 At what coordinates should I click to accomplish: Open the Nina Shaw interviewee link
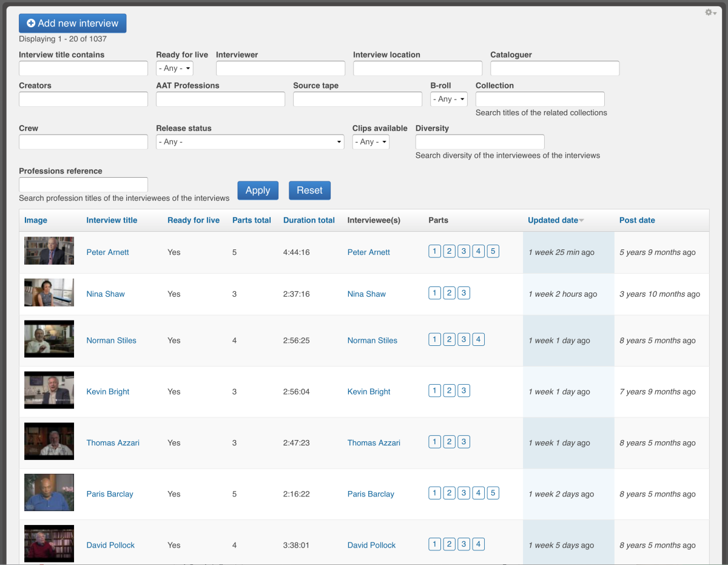click(366, 294)
